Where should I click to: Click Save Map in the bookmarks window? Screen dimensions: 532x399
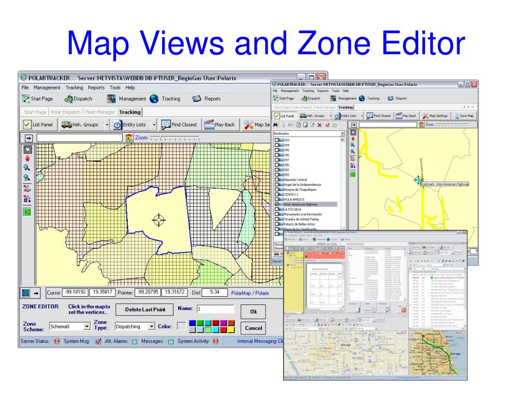pyautogui.click(x=463, y=116)
